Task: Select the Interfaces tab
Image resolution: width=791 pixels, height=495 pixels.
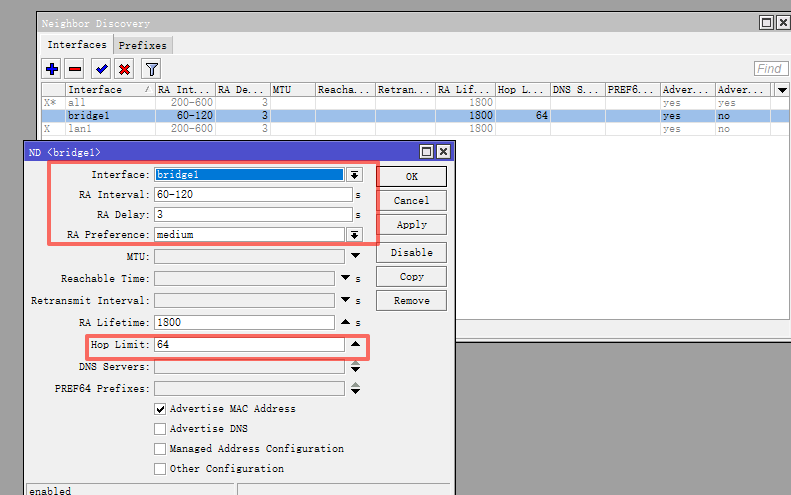Action: pos(77,44)
